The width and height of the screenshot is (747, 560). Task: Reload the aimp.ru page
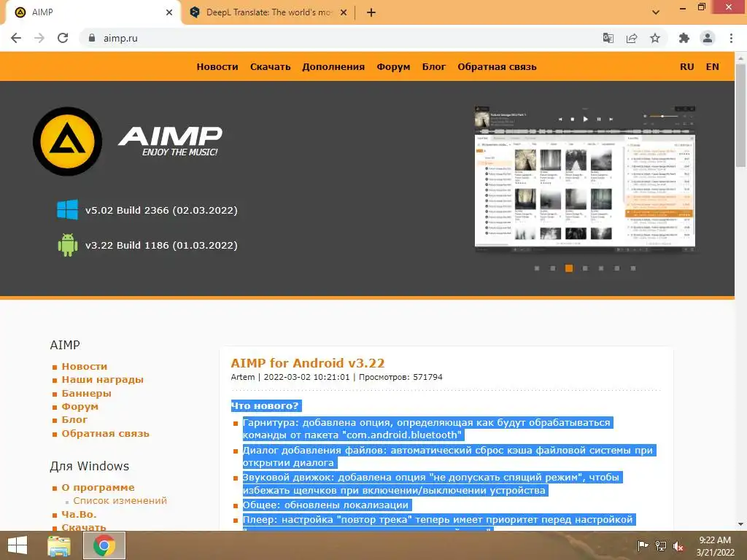pos(63,38)
